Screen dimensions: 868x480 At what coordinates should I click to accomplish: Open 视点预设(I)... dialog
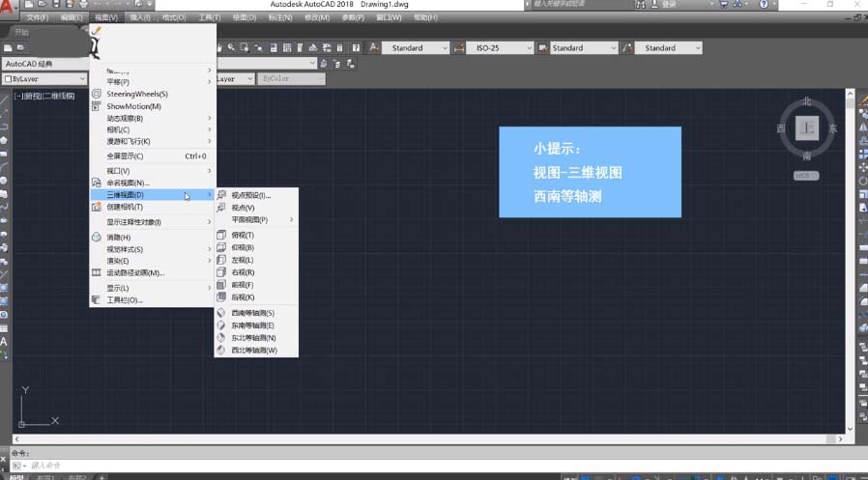point(257,195)
